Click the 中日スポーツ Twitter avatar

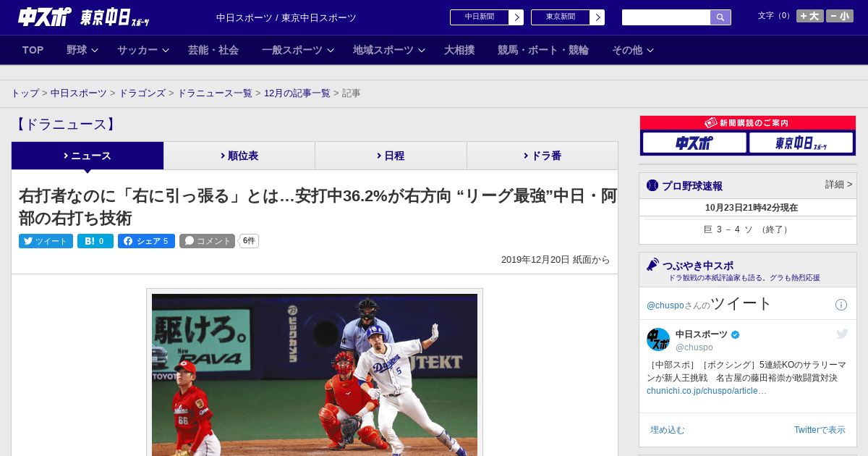[658, 339]
